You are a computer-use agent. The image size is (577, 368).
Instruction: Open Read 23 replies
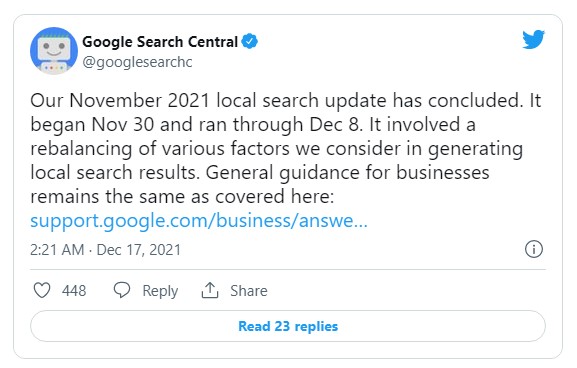click(x=288, y=326)
